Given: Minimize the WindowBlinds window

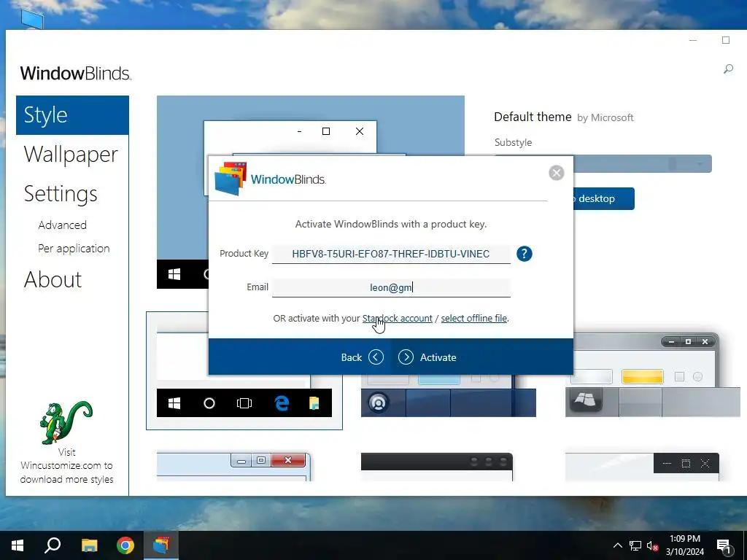Looking at the screenshot, I should coord(693,41).
